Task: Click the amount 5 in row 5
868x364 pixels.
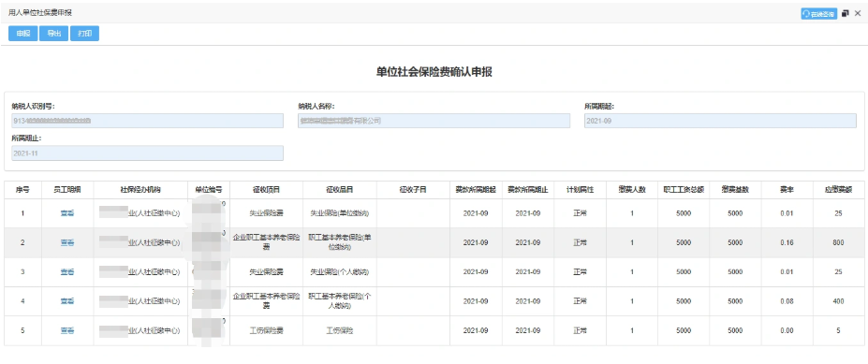Action: 838,331
